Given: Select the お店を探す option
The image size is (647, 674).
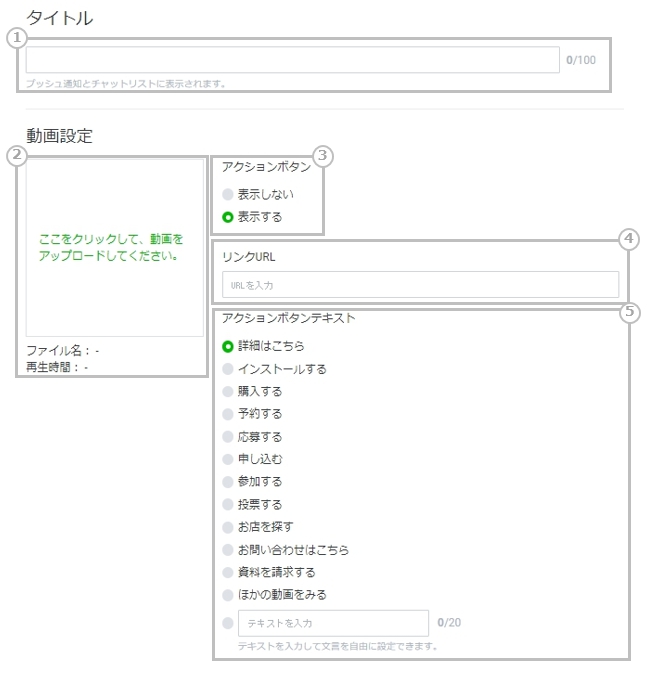Looking at the screenshot, I should pyautogui.click(x=228, y=526).
